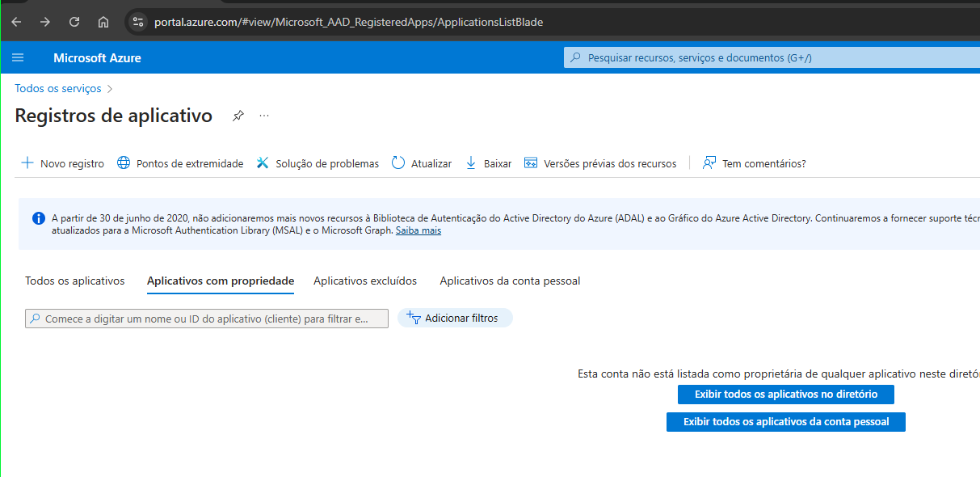Click the Adicionar filtros button label

coord(461,319)
